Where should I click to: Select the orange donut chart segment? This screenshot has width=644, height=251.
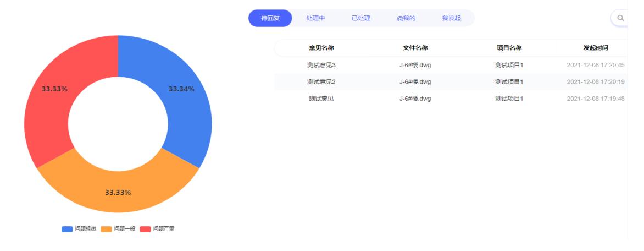coord(118,190)
